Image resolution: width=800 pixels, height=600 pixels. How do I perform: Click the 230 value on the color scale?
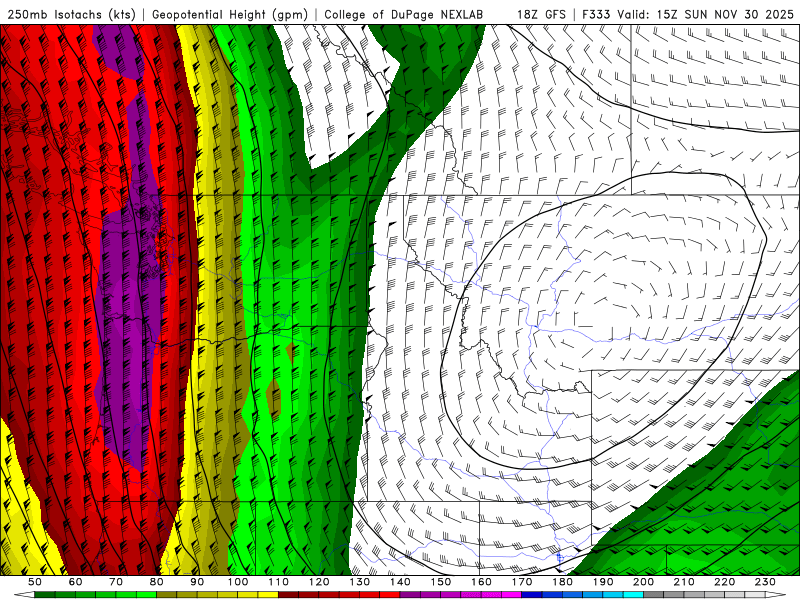(x=766, y=582)
